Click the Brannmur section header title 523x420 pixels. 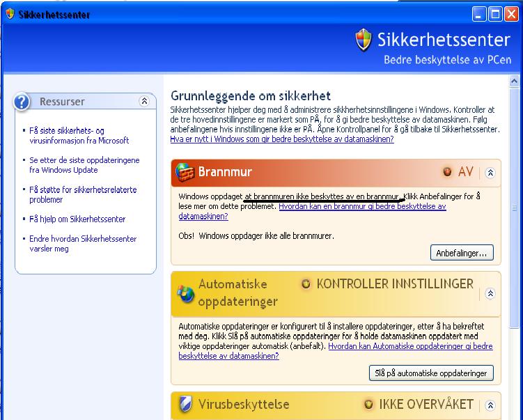(x=225, y=172)
